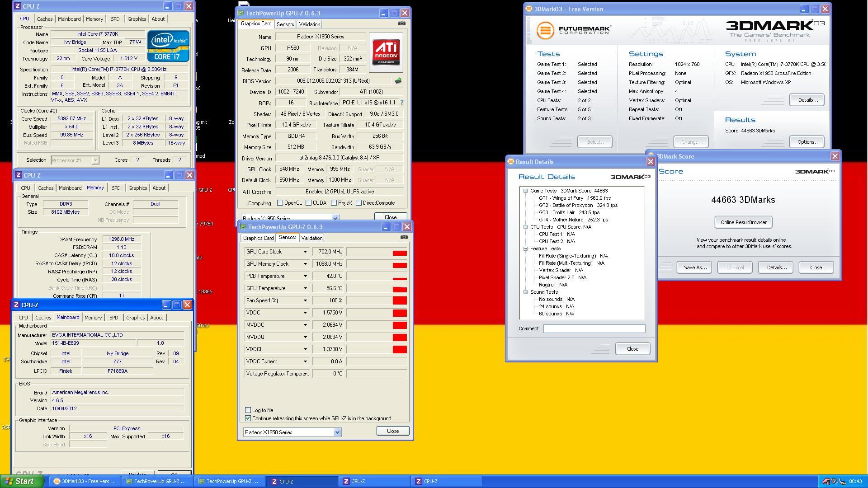Click the Comment input field
The width and height of the screenshot is (868, 488).
coord(594,329)
